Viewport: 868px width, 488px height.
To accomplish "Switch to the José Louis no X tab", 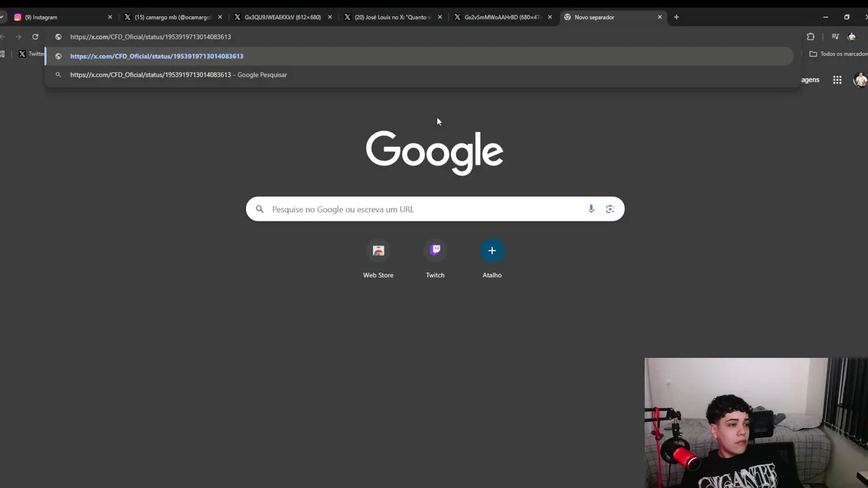I will click(388, 17).
